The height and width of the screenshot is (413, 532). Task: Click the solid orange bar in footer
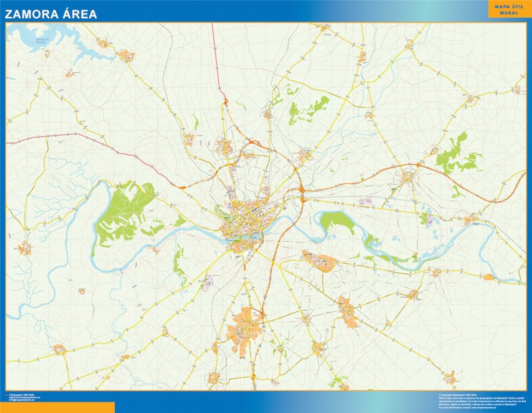coord(57,407)
